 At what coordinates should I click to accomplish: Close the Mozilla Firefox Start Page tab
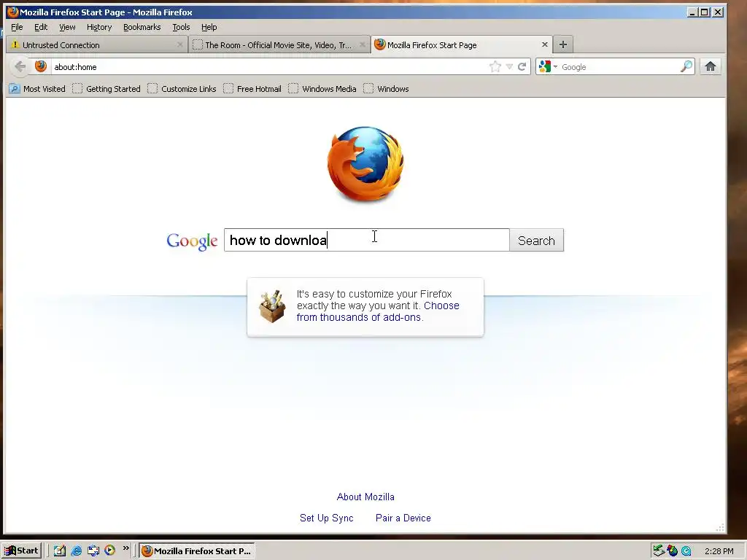pyautogui.click(x=544, y=44)
